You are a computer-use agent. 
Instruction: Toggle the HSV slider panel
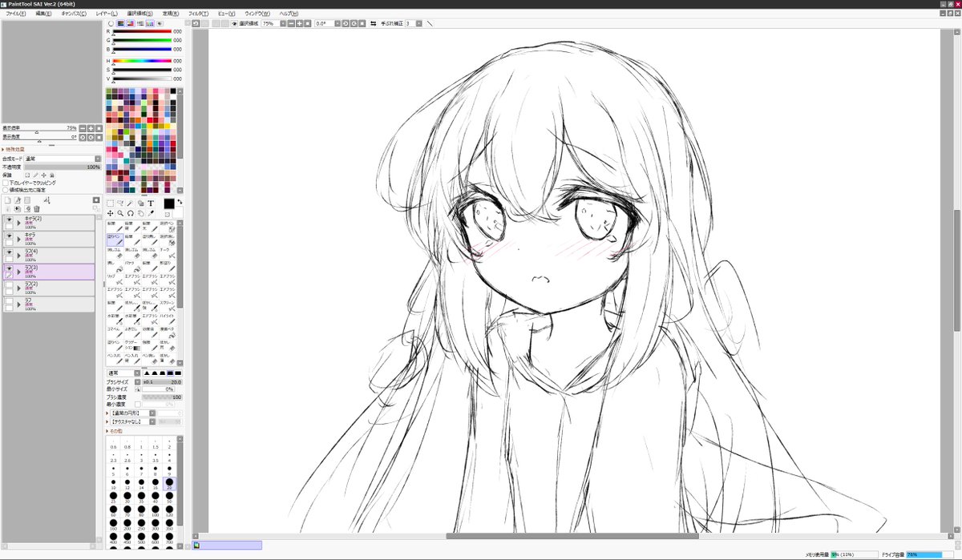[x=130, y=23]
